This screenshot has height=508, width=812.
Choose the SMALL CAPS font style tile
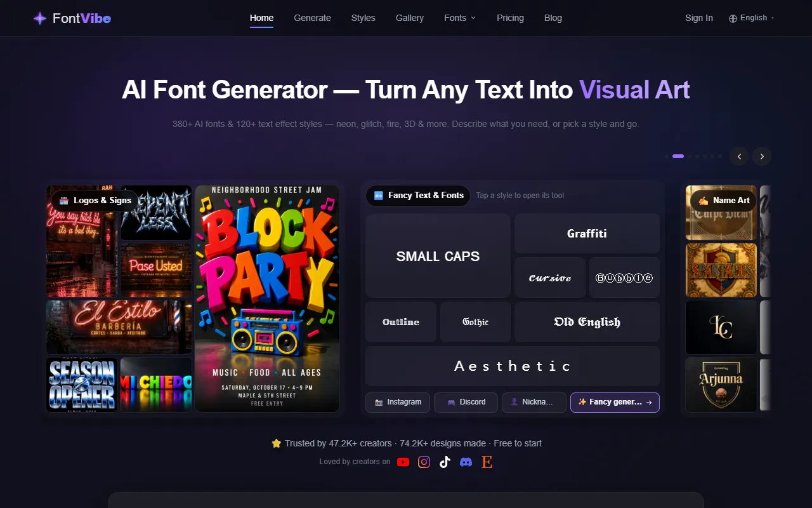pyautogui.click(x=438, y=256)
